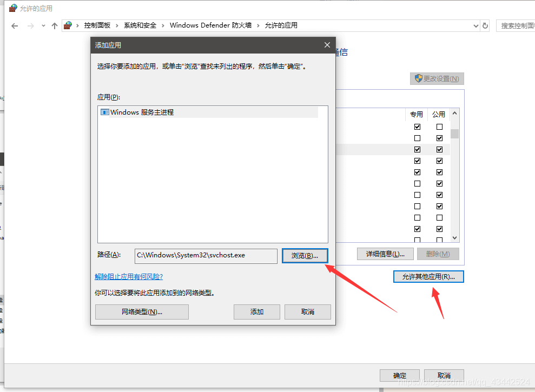Click 允许其他应用(R)... button
Screen dimensions: 535x392
[428, 277]
